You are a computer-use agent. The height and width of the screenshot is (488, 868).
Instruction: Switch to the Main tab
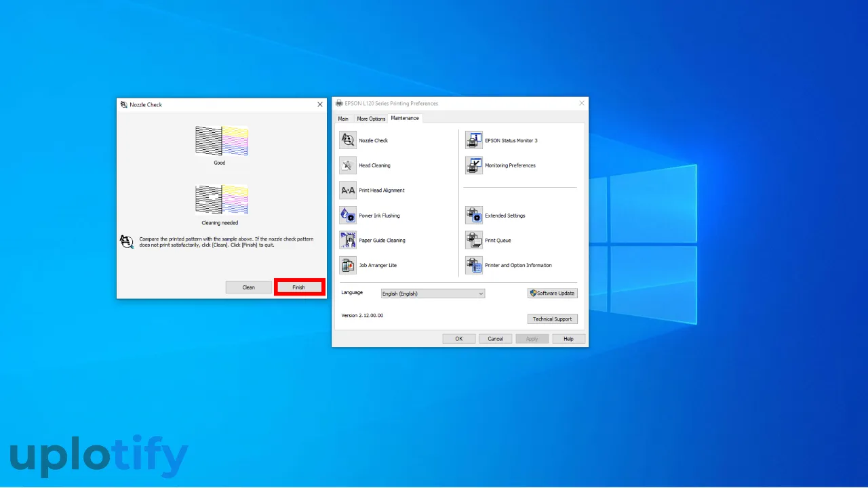[x=343, y=119]
